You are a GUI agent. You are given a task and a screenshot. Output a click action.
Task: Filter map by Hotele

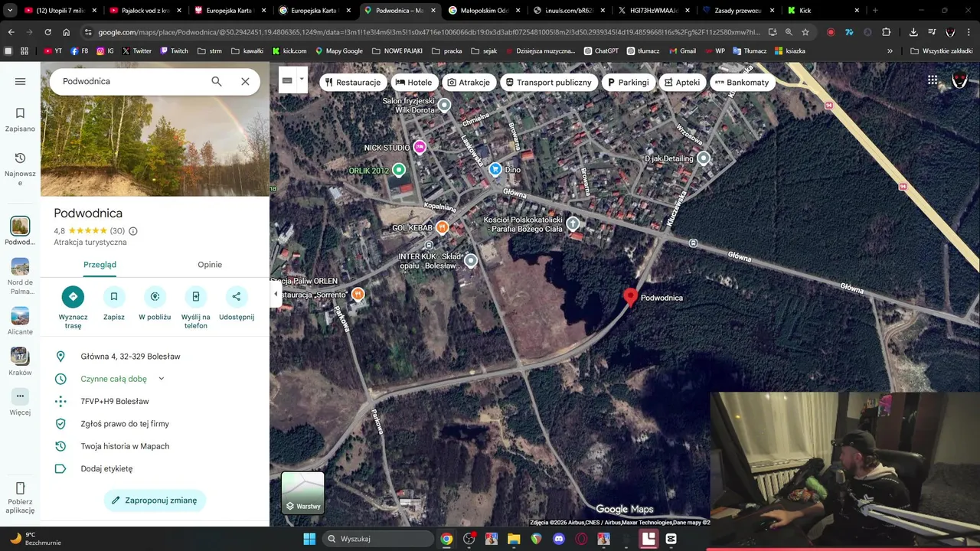coord(414,82)
